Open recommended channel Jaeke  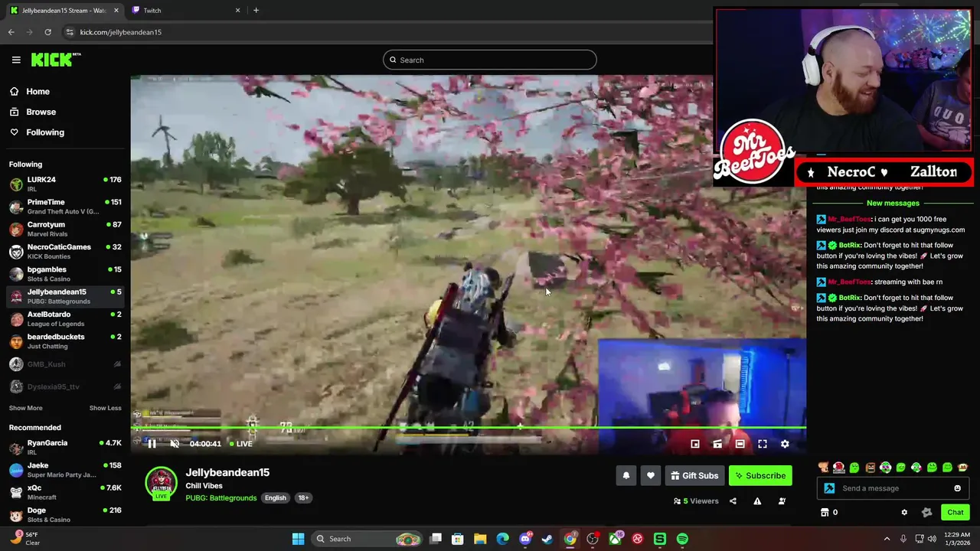65,469
